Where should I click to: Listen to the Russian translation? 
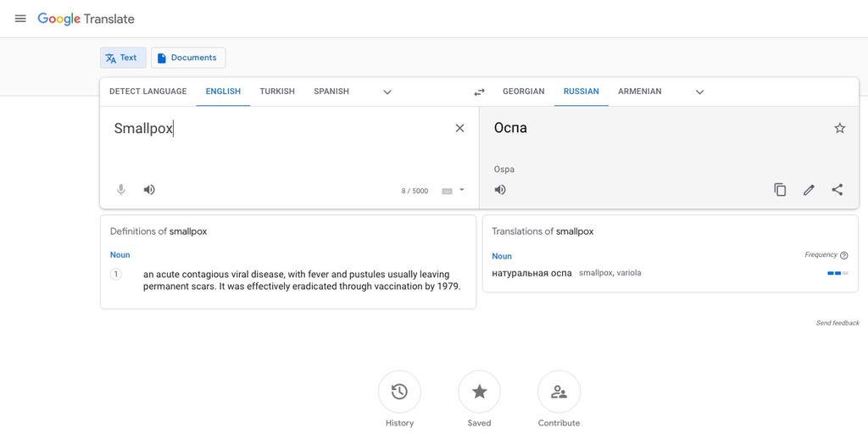tap(500, 190)
